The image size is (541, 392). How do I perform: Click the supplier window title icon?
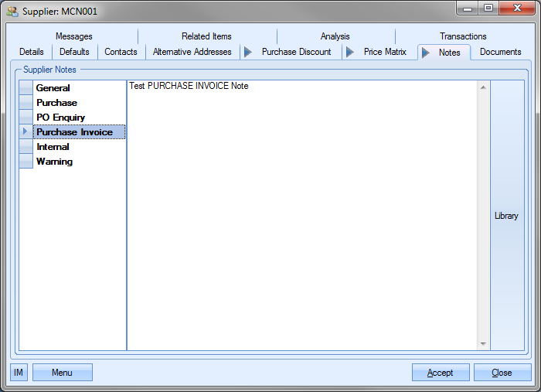tap(12, 12)
